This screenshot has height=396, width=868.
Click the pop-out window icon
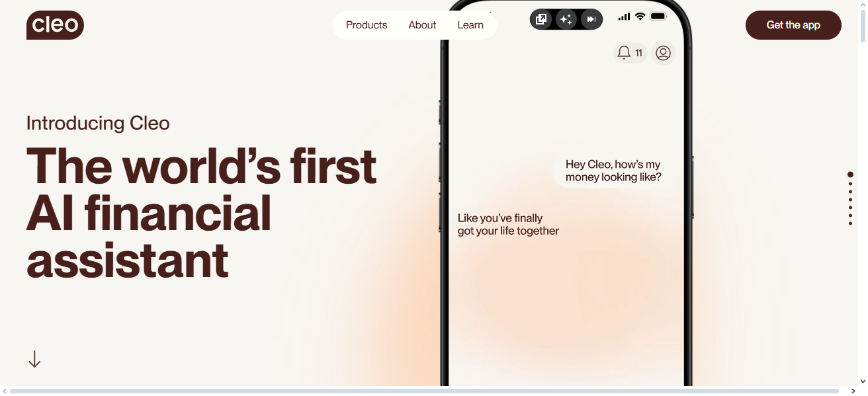click(x=541, y=19)
